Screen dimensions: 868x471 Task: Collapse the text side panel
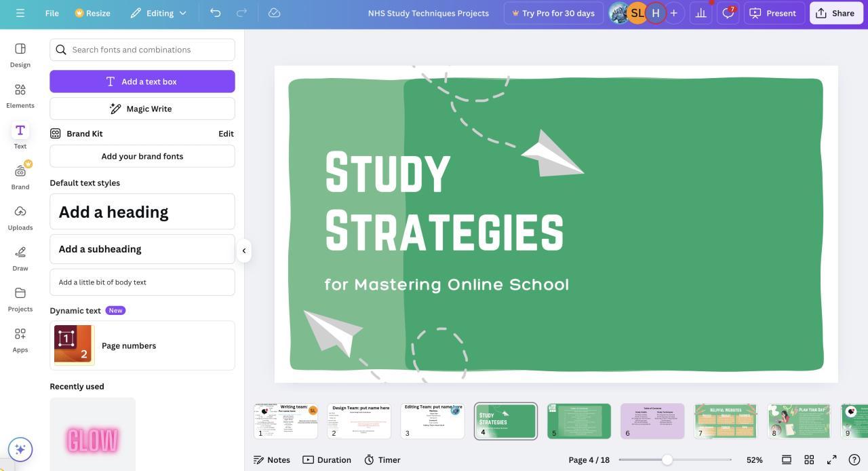(244, 250)
